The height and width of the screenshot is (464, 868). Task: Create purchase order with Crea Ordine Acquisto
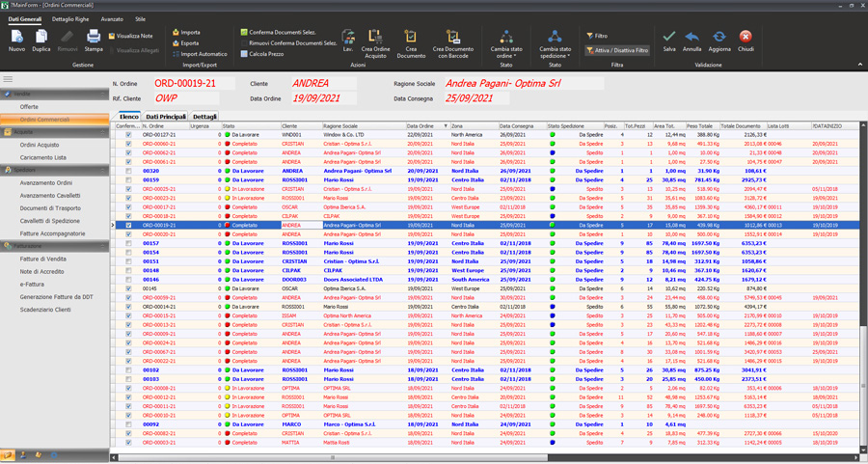(x=375, y=43)
